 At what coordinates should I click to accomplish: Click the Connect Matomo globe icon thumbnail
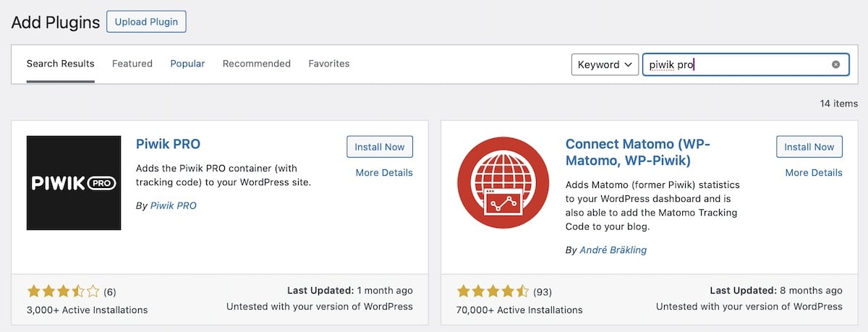tap(503, 183)
